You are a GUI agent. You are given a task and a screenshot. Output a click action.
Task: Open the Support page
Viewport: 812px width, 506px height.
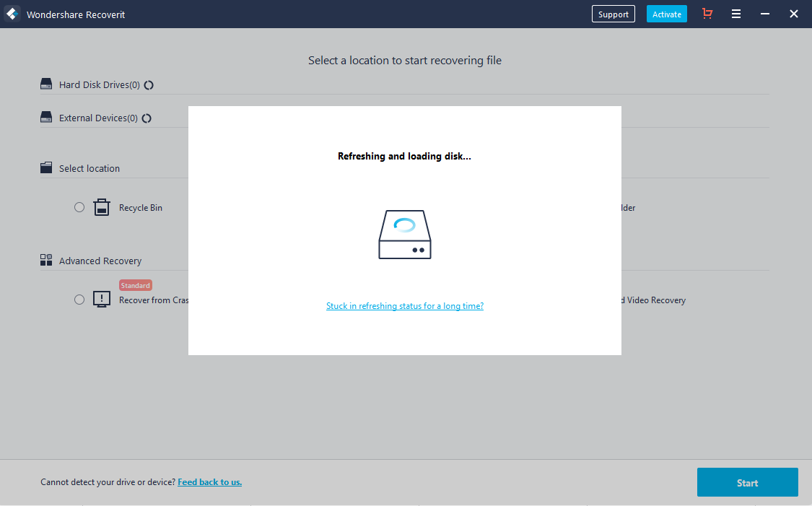pos(613,14)
